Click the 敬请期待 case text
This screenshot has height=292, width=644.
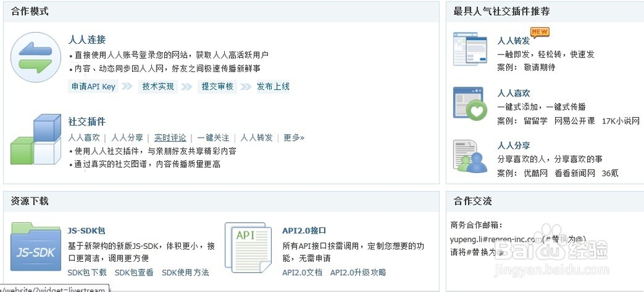click(540, 68)
